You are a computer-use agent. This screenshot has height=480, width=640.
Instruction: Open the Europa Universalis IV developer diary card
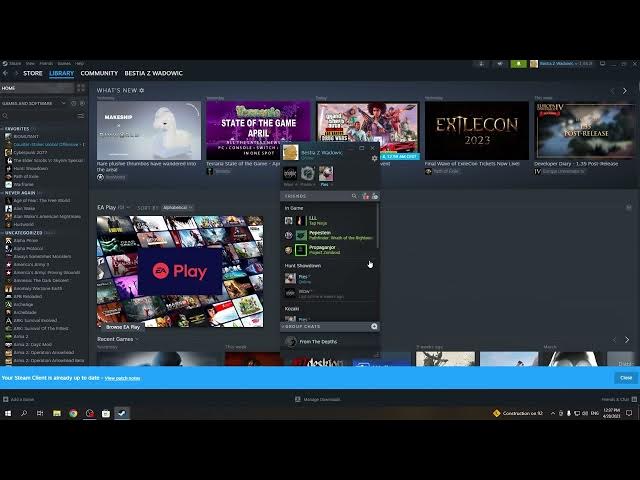[x=585, y=131]
